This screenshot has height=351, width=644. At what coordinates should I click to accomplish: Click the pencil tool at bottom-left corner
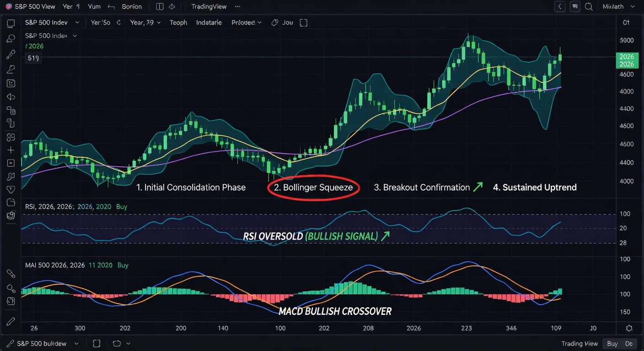11,321
